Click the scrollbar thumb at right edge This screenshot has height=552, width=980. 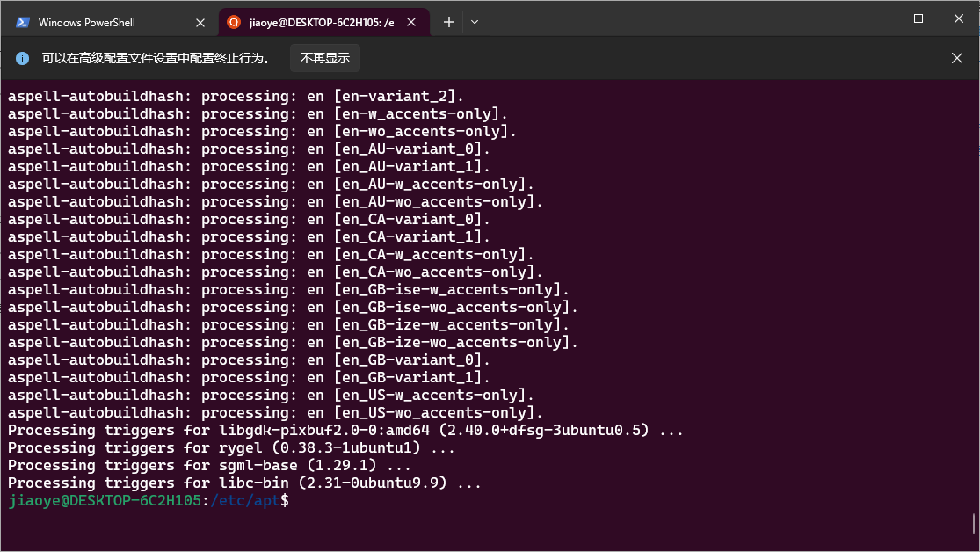click(x=975, y=524)
